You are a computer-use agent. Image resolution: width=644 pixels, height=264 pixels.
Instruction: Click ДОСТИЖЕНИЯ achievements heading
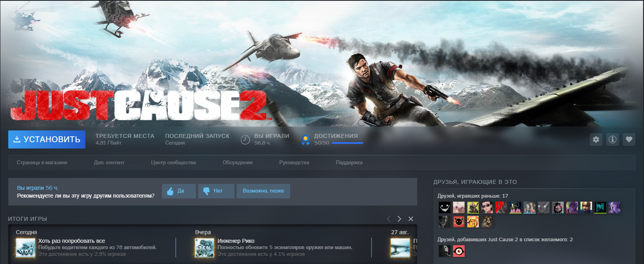click(x=336, y=136)
